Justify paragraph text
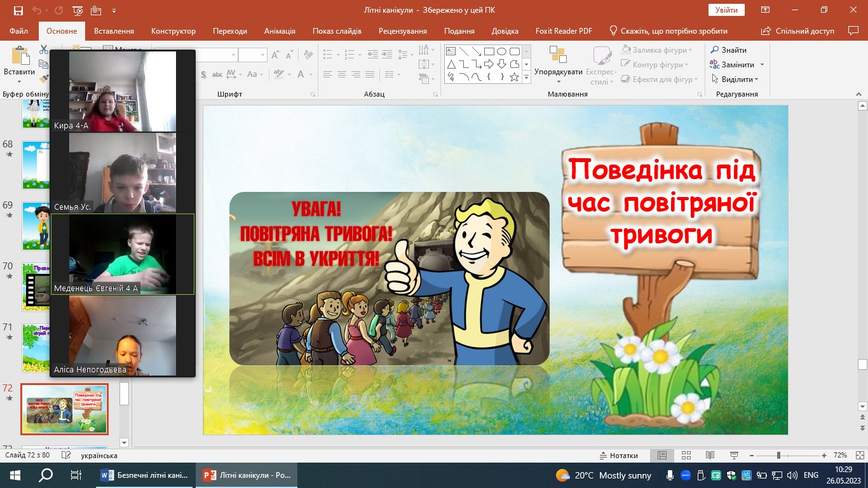868x488 pixels. (370, 74)
